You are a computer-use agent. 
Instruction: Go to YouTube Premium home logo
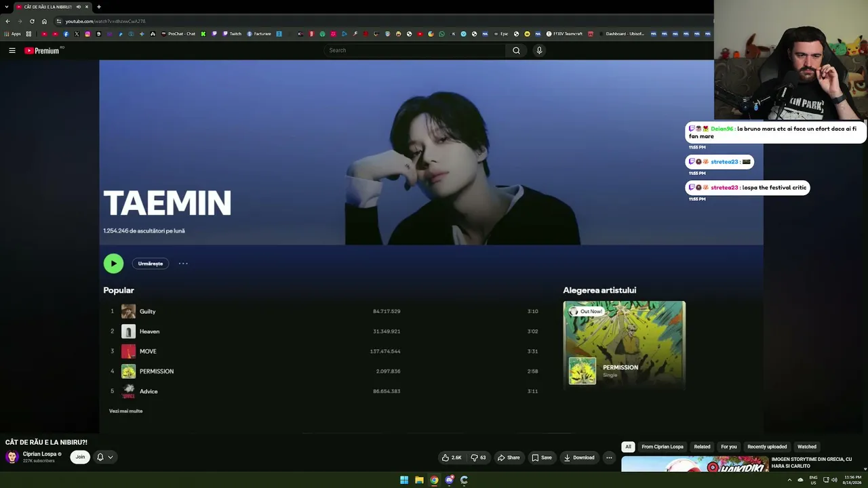tap(43, 50)
